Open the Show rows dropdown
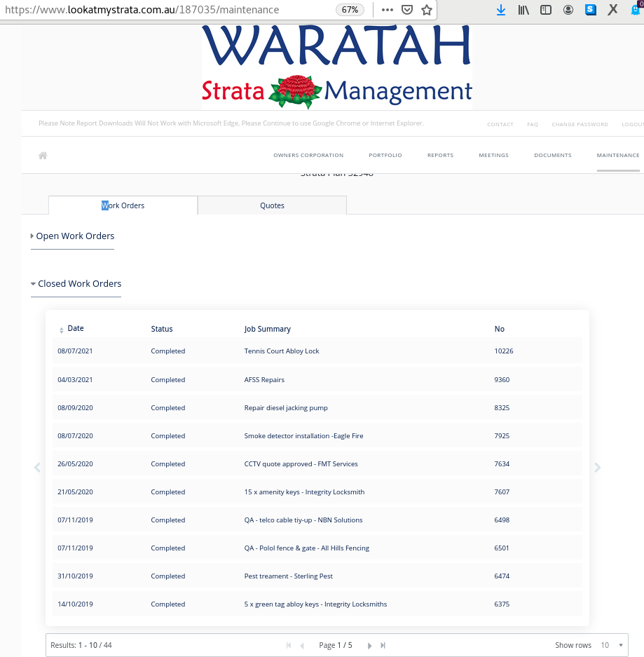The width and height of the screenshot is (644, 657). click(x=611, y=645)
